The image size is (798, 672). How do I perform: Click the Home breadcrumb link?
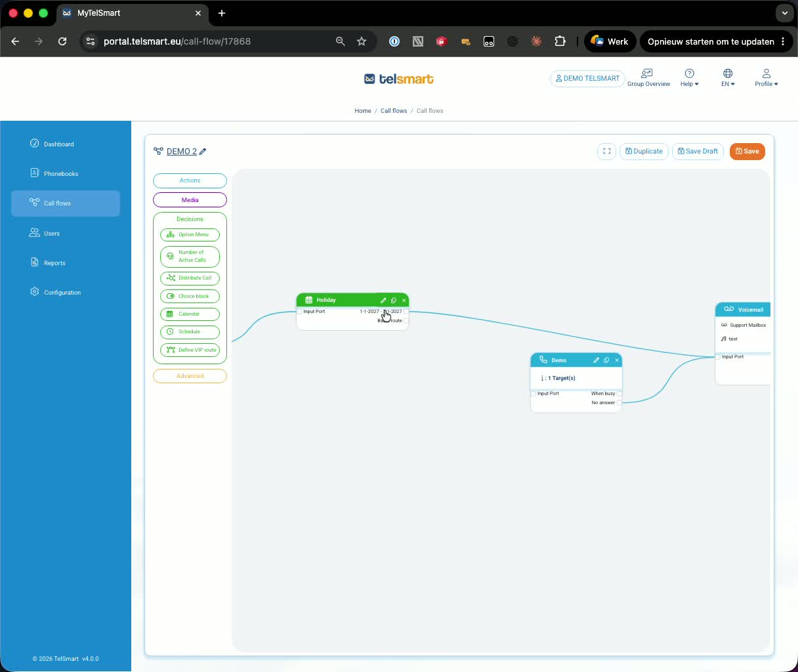[x=363, y=111]
